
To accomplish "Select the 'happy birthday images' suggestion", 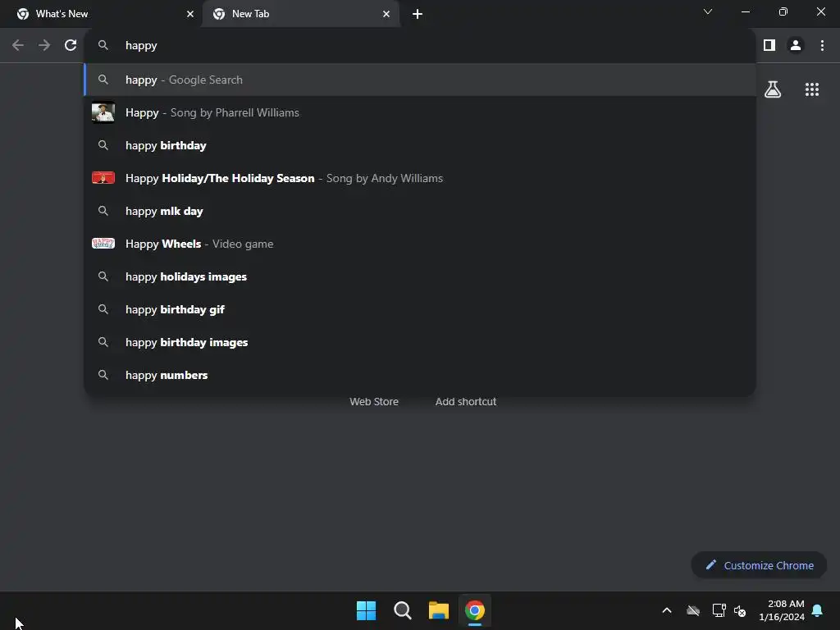I will pyautogui.click(x=419, y=342).
